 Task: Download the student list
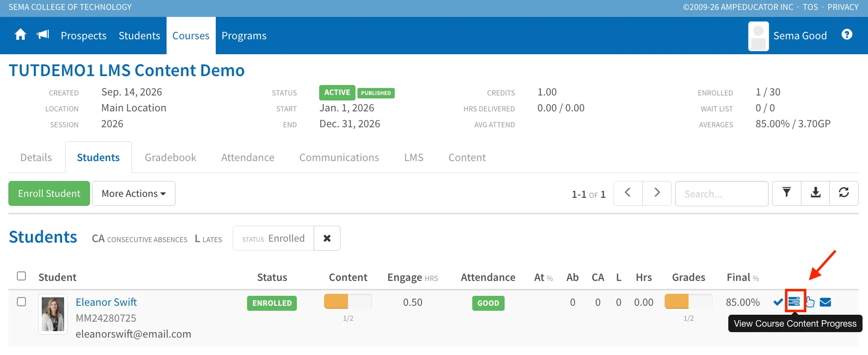(815, 193)
